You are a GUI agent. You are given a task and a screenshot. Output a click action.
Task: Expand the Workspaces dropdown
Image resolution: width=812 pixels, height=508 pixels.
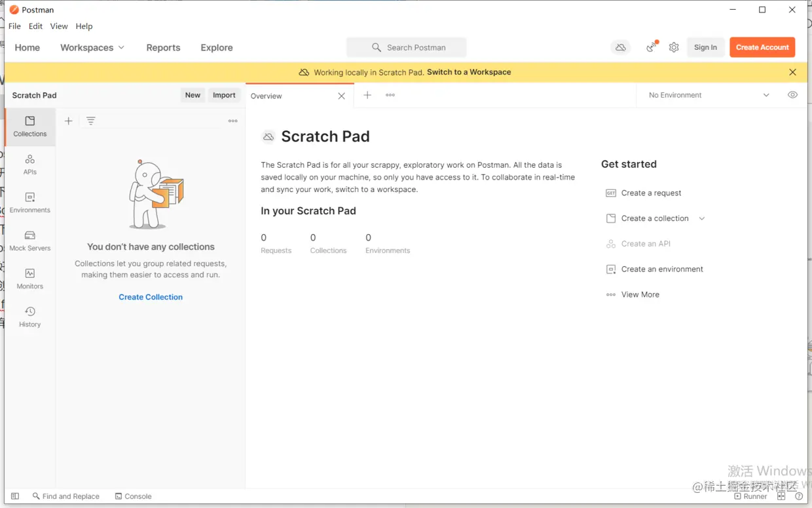[x=92, y=47]
